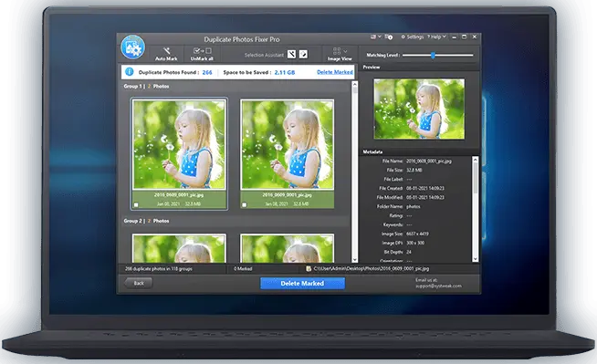Click the Space to be Saved value 2.11 GB
This screenshot has width=597, height=364.
(x=285, y=72)
